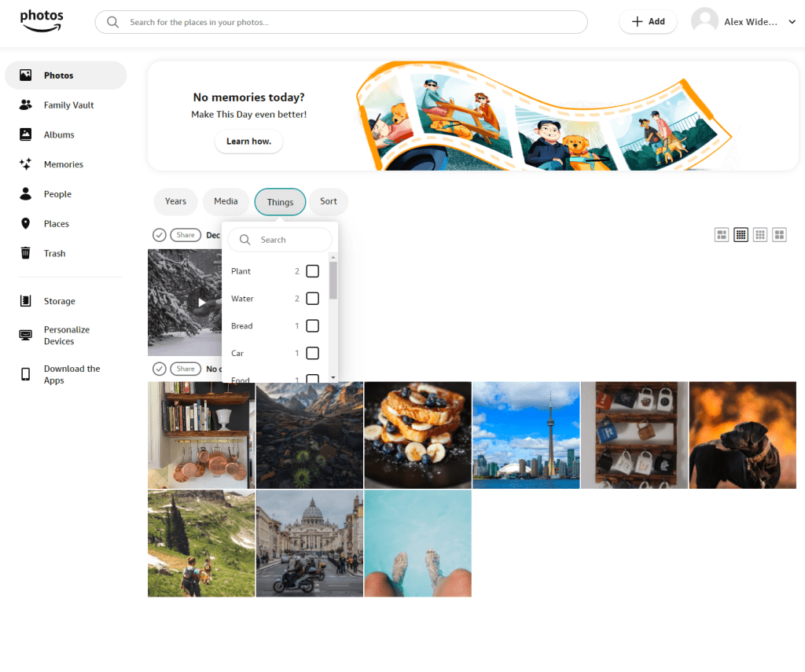Open the Sort dropdown
The width and height of the screenshot is (805, 672).
pos(329,201)
